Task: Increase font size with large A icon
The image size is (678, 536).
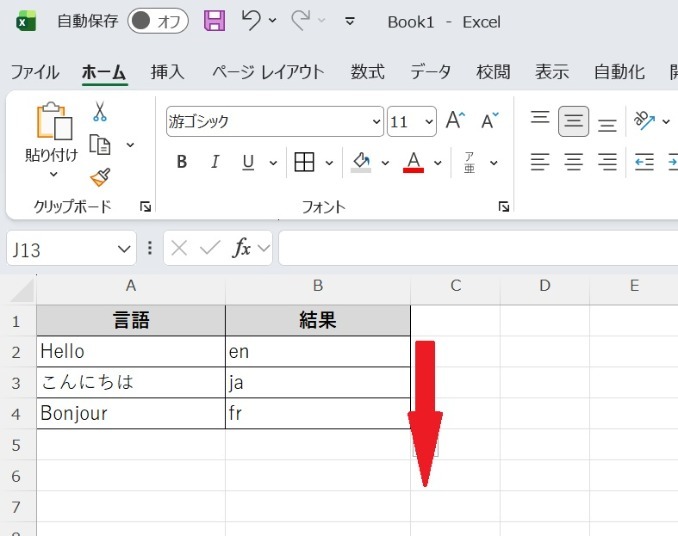Action: pos(455,121)
